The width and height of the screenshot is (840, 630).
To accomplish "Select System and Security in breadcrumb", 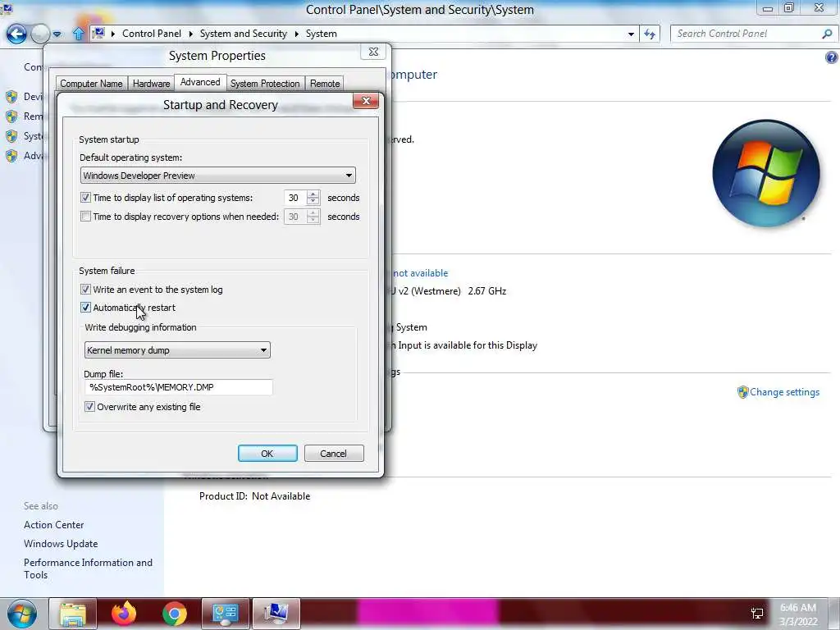I will (x=243, y=33).
